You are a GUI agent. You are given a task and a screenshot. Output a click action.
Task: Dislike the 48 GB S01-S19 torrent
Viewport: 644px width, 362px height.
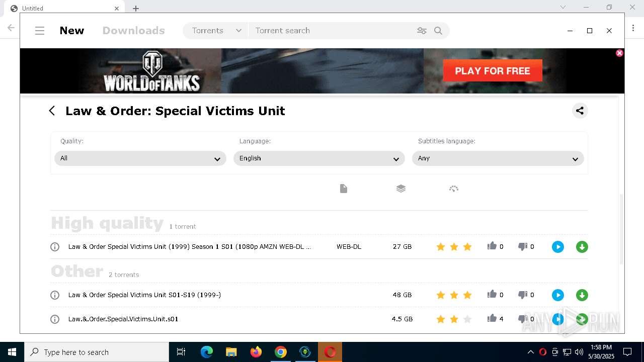point(523,295)
